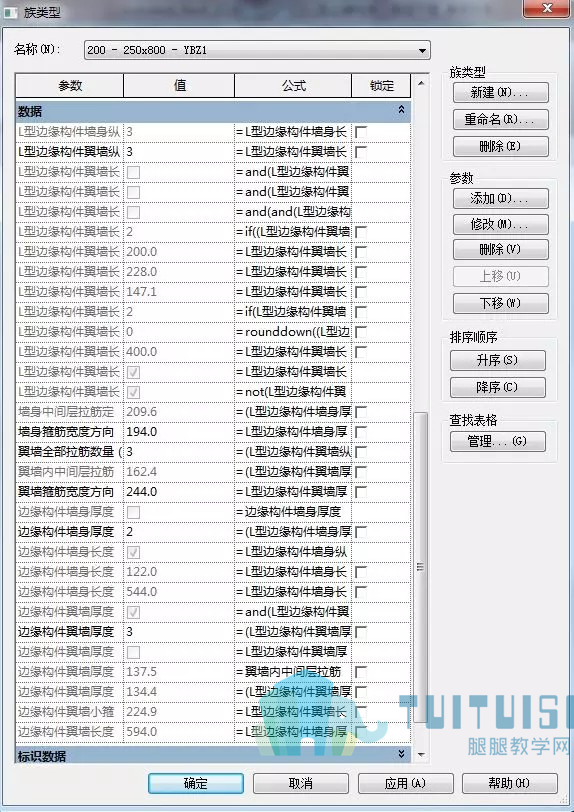Click the value cell 244.0
The image size is (574, 812).
[x=179, y=492]
